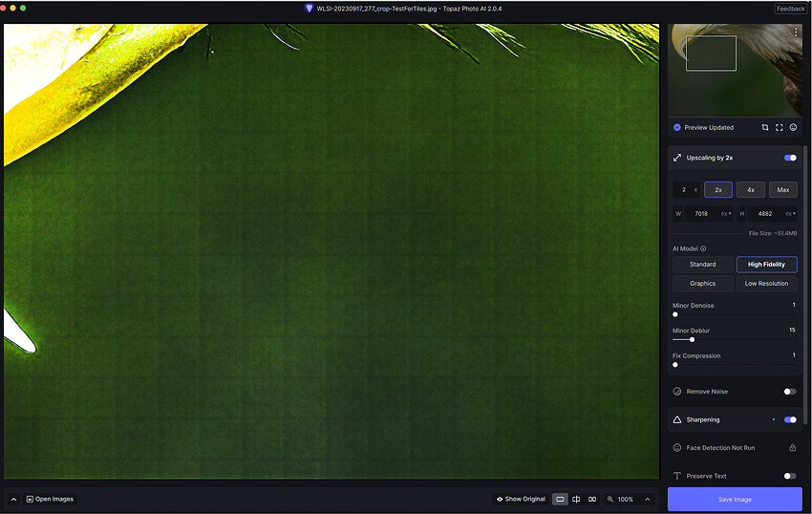Click the Upscaling arrows icon
The image size is (812, 514).
click(x=677, y=158)
